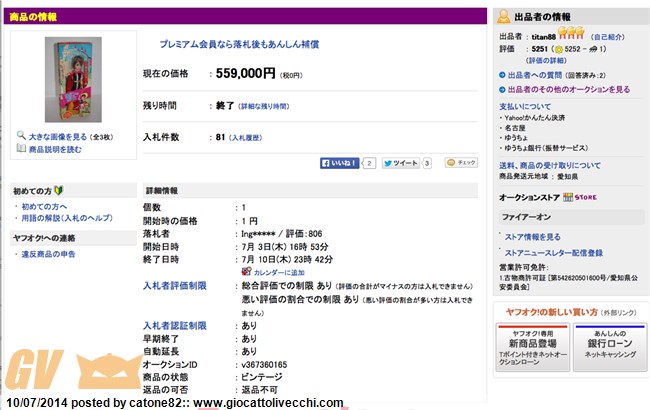The width and height of the screenshot is (650, 410).
Task: Click the seller crown rating icons
Action: [x=571, y=37]
